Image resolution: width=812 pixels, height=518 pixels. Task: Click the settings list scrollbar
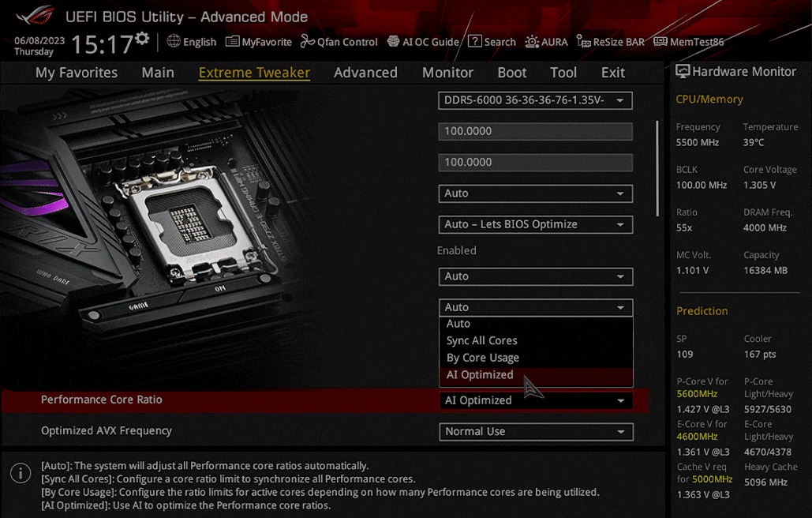(657, 168)
